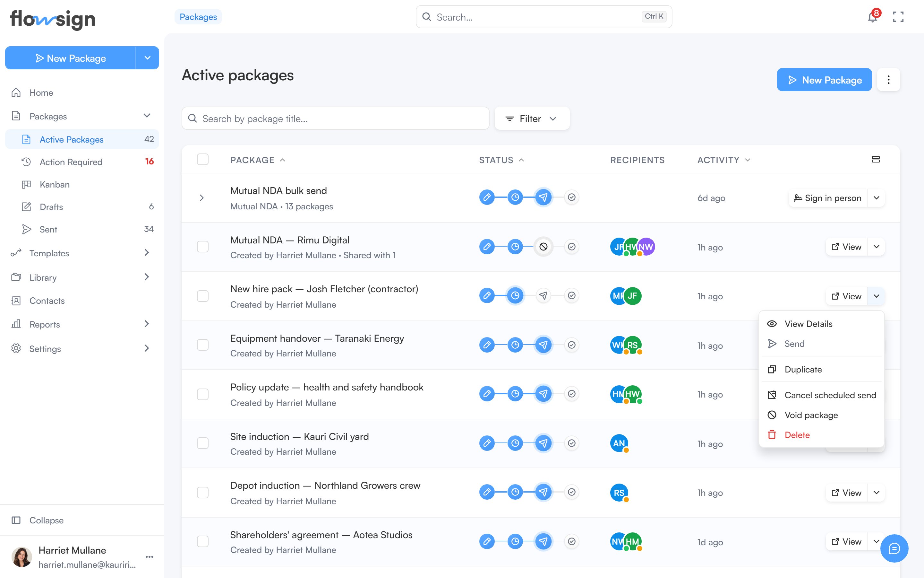
Task: Click the top-right New Package button
Action: pos(824,80)
